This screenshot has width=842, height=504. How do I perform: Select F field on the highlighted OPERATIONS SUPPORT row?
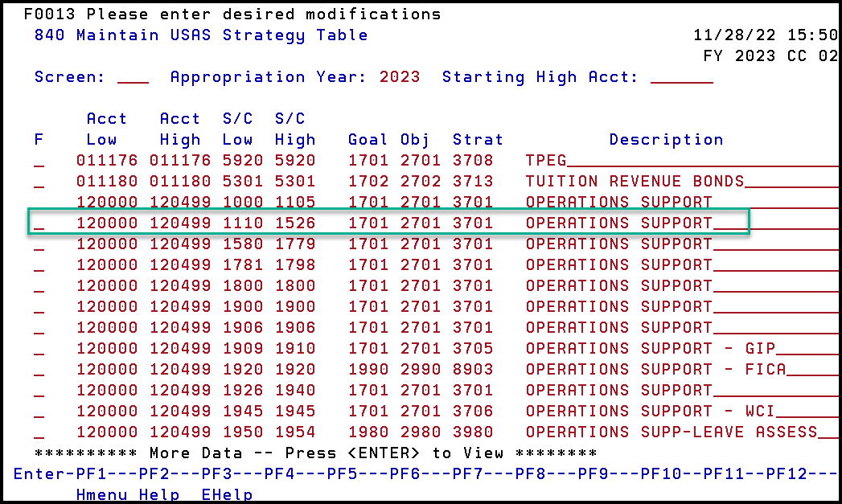click(x=38, y=223)
